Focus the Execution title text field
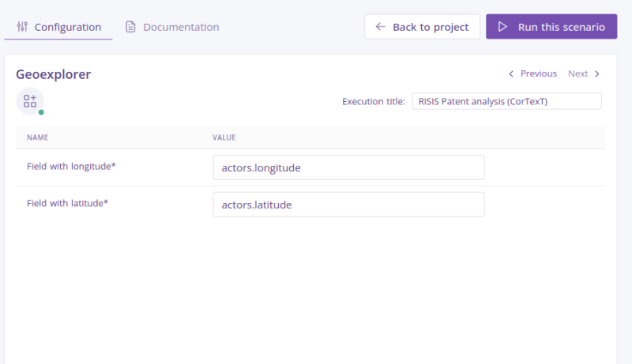The image size is (632, 364). pyautogui.click(x=506, y=101)
